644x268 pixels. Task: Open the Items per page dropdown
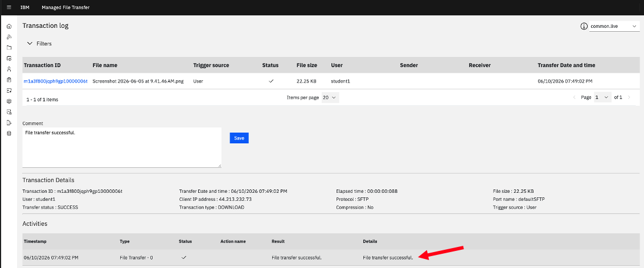click(330, 98)
